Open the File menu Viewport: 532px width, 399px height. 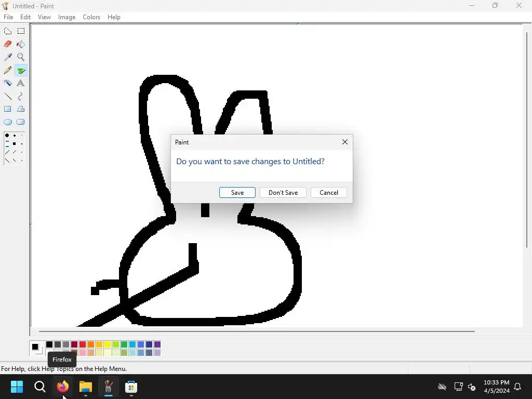click(x=8, y=17)
